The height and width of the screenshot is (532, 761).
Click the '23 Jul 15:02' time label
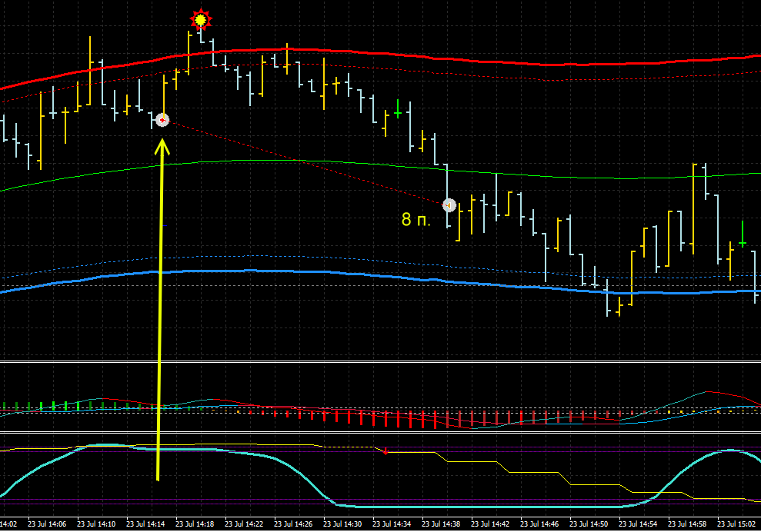(x=736, y=524)
